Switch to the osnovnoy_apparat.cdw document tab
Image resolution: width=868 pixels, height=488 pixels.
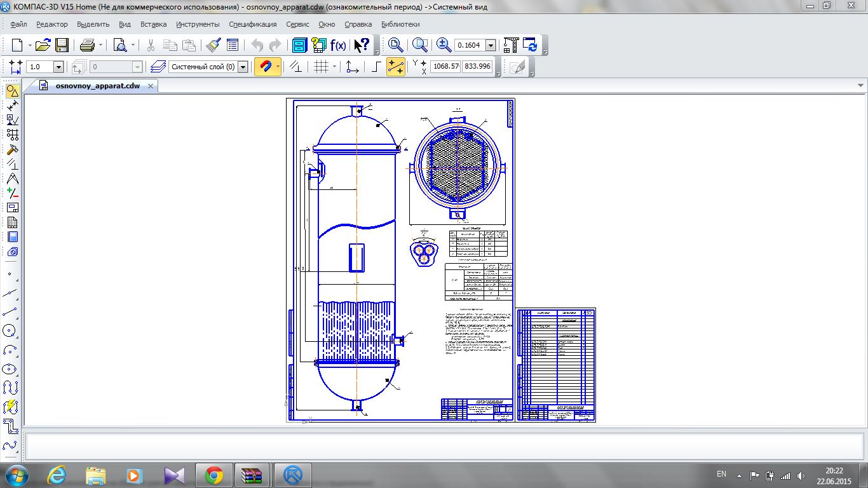point(97,86)
